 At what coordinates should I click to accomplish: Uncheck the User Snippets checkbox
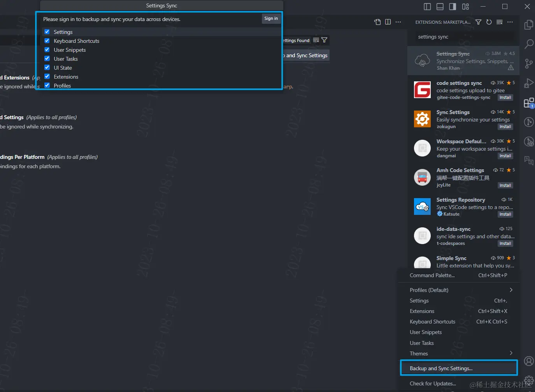click(x=47, y=50)
